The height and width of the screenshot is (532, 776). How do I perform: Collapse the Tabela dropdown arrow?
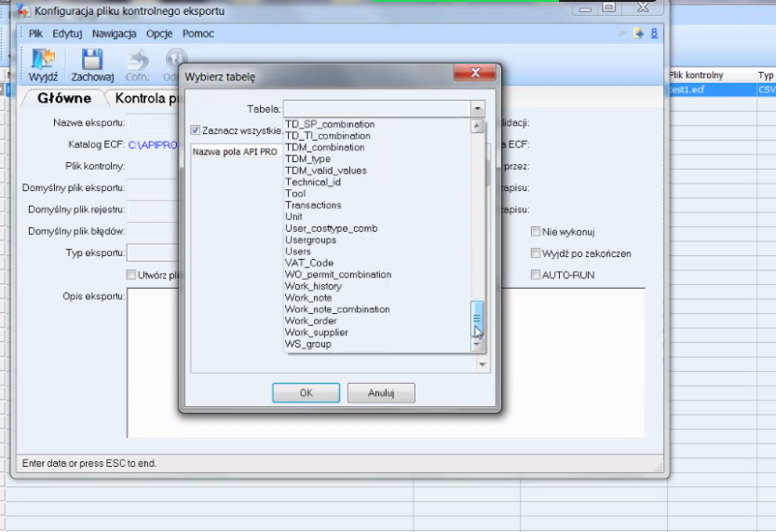(478, 109)
